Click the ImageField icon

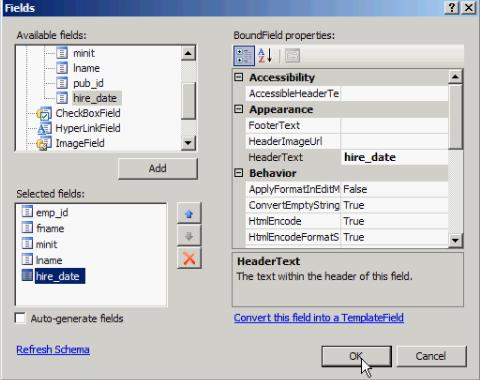pyautogui.click(x=44, y=143)
